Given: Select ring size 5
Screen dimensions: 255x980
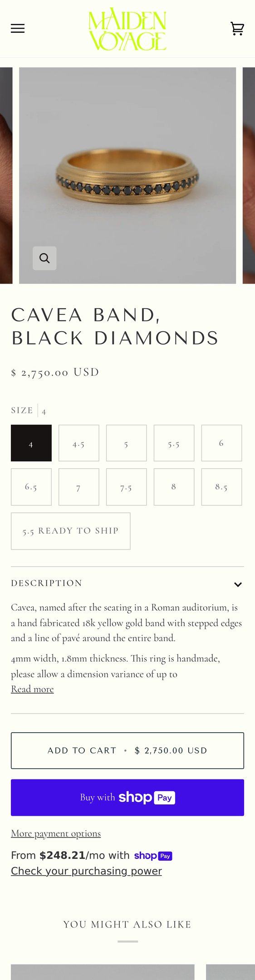Looking at the screenshot, I should (127, 443).
